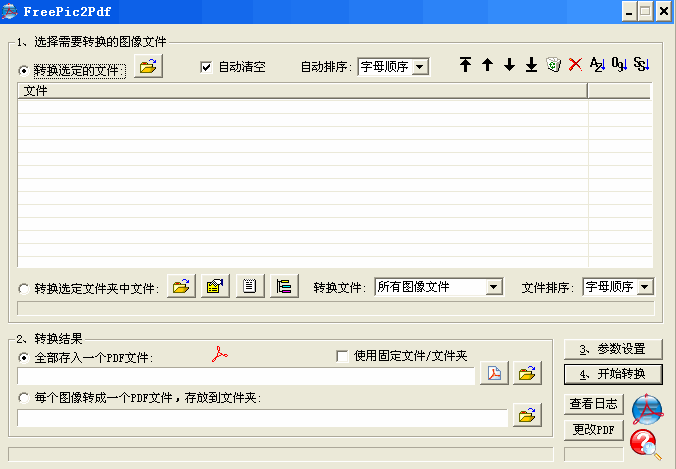Screen dimensions: 676x469
Task: Click the single PDF output path field
Action: [x=246, y=376]
